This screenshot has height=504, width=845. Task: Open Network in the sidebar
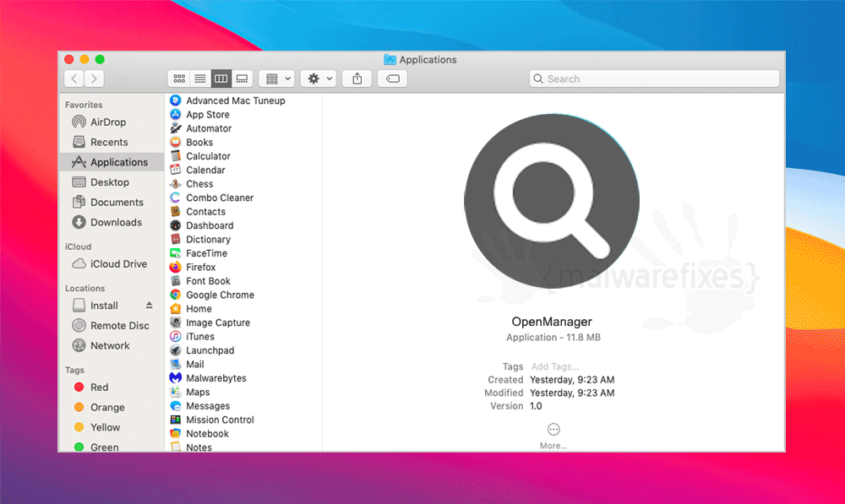111,345
